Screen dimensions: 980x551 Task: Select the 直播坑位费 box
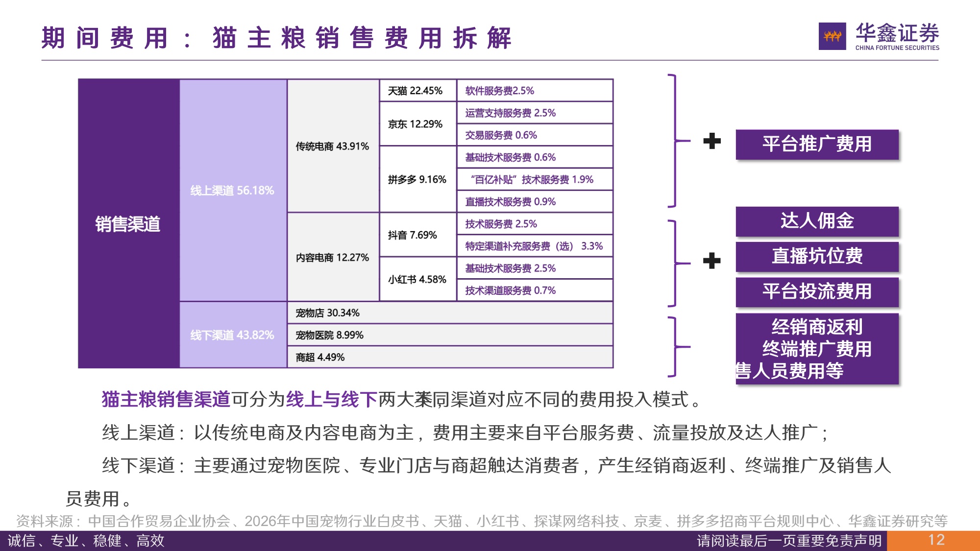click(817, 256)
